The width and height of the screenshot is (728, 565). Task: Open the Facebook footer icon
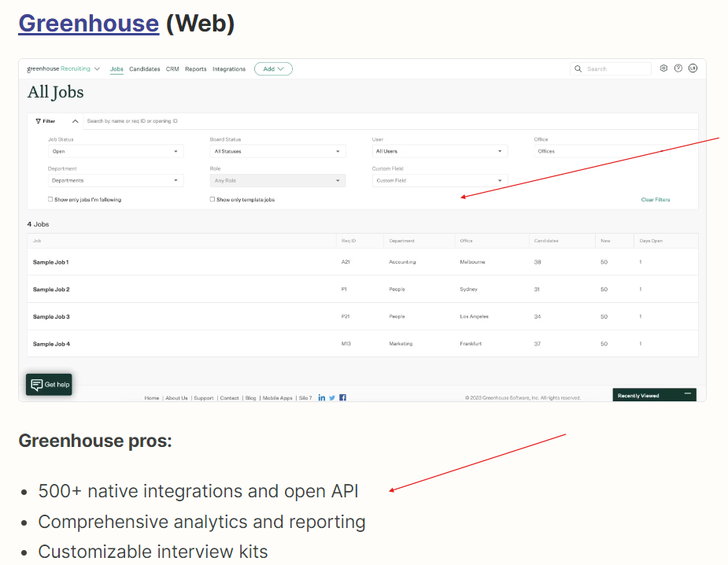[x=342, y=398]
